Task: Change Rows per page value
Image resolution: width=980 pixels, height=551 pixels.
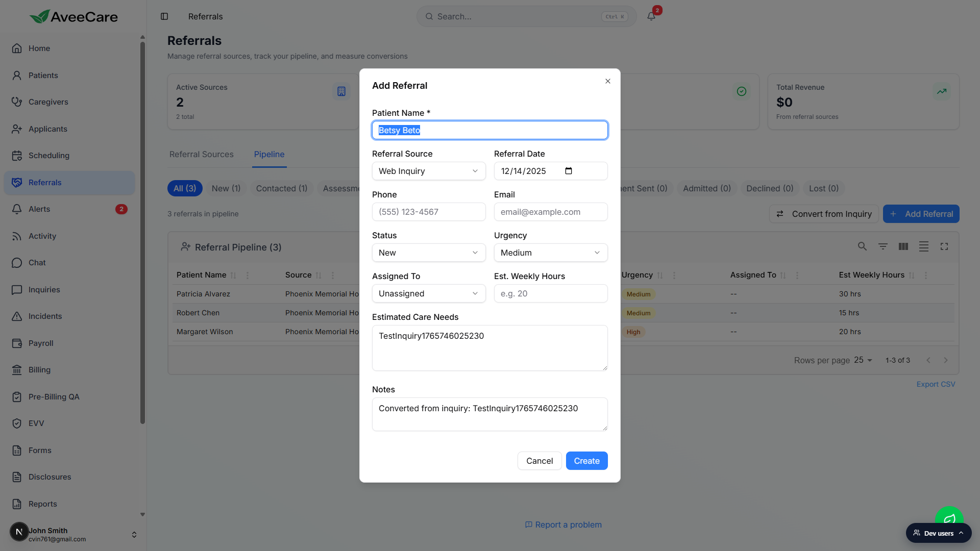Action: pos(863,360)
